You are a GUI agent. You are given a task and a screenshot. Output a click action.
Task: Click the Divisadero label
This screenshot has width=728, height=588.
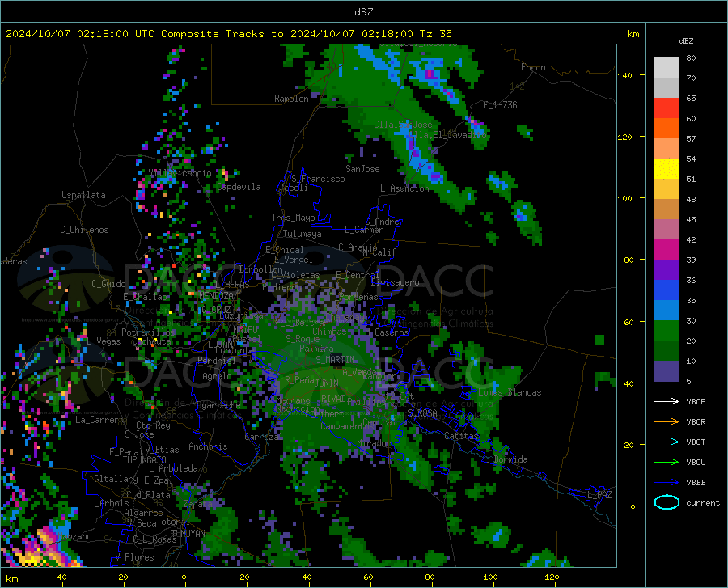tap(395, 282)
